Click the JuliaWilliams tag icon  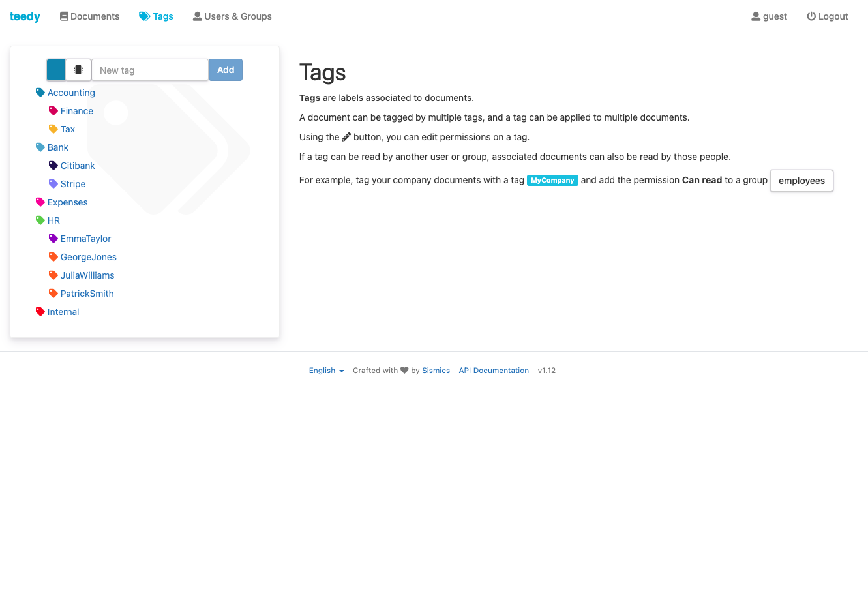[53, 275]
